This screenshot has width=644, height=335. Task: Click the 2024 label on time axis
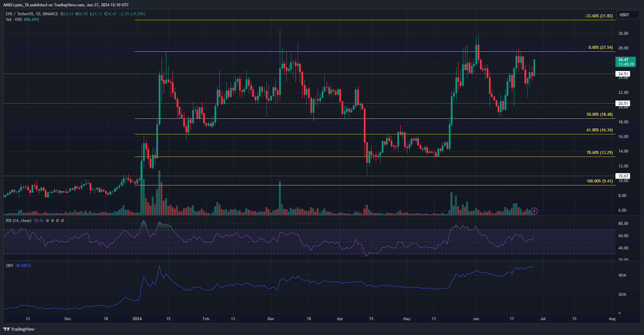tap(137, 319)
